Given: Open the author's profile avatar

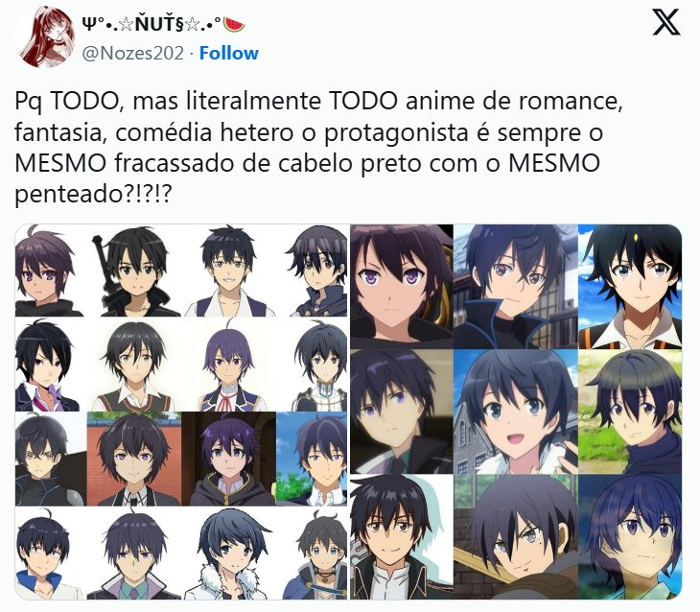Looking at the screenshot, I should (x=46, y=38).
